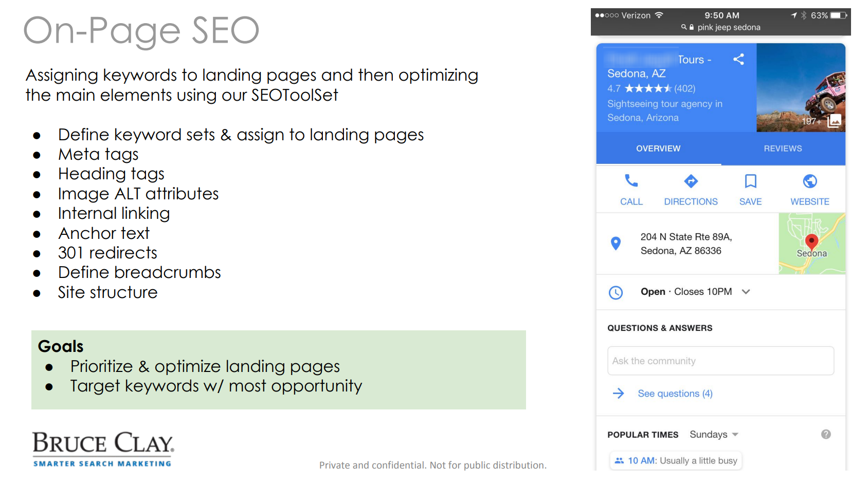Tap the battery indicator in status bar
This screenshot has width=868, height=486.
point(839,15)
